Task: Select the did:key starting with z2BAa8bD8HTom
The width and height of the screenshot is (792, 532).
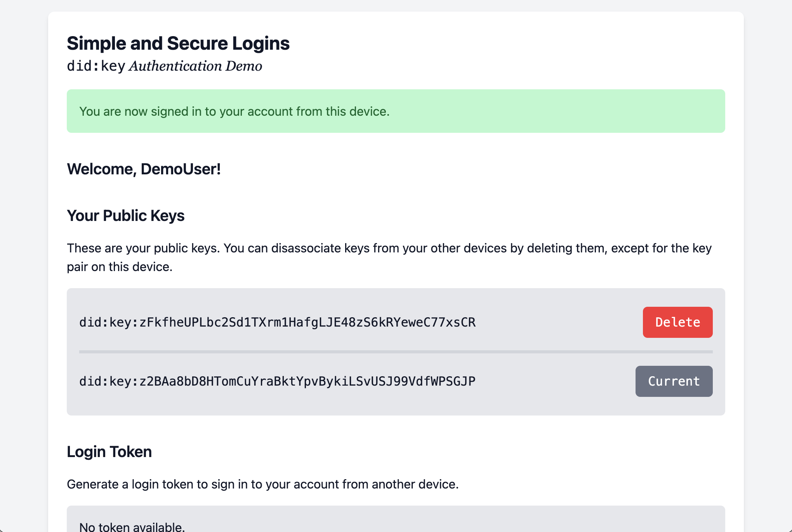Action: tap(277, 381)
